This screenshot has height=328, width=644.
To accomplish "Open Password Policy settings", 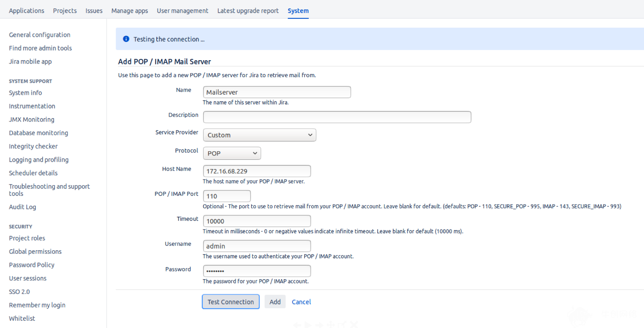I will (x=32, y=265).
